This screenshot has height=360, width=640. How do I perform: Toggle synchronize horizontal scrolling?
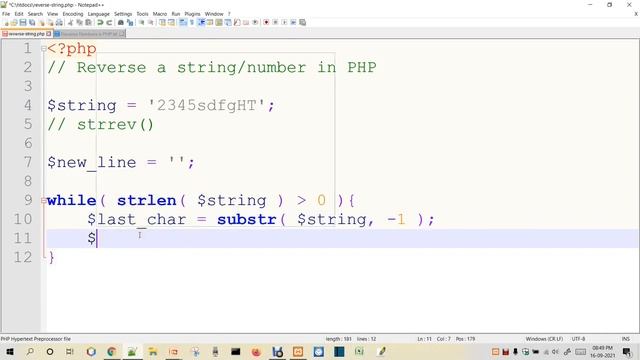coord(171,22)
